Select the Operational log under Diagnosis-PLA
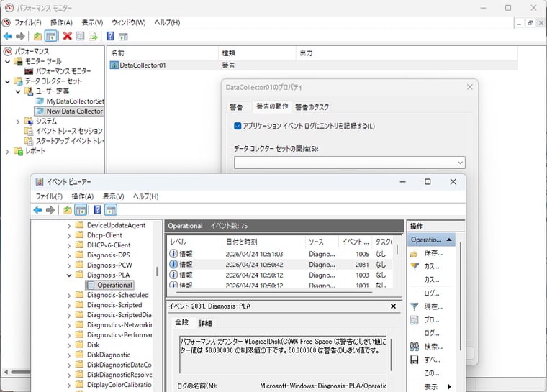The width and height of the screenshot is (547, 392). 110,286
